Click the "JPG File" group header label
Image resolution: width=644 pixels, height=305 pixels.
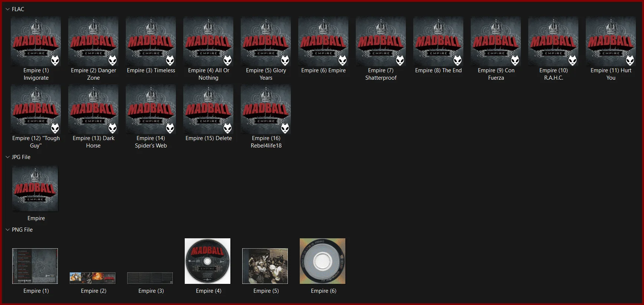tap(21, 157)
